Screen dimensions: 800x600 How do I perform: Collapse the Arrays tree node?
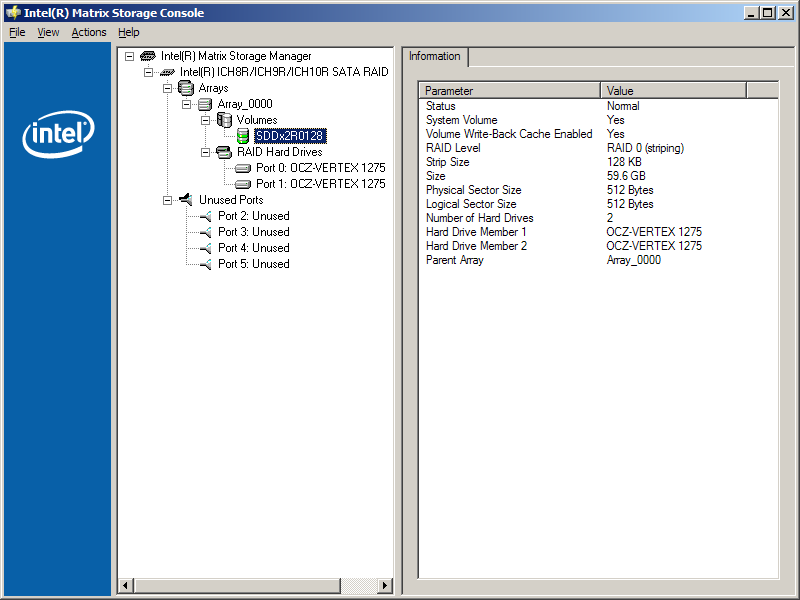point(167,88)
